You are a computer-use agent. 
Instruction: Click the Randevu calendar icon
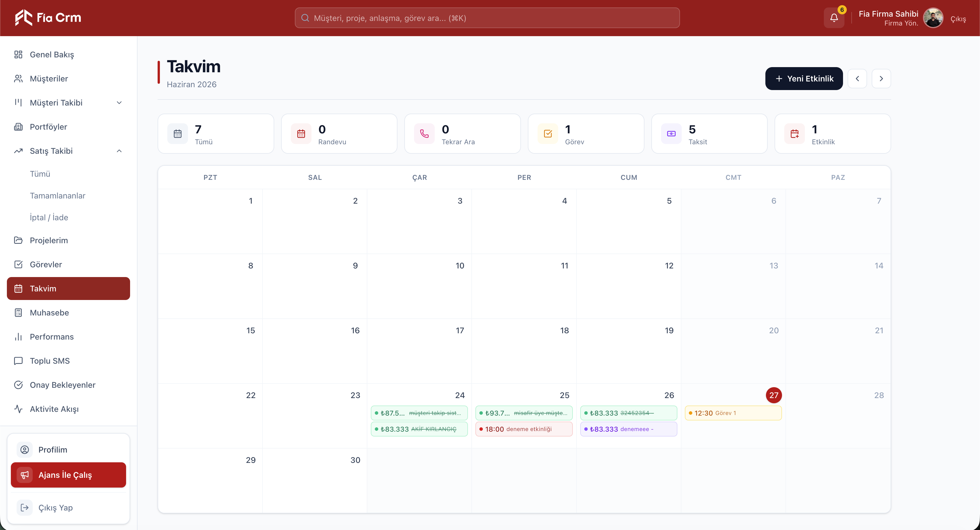click(301, 134)
